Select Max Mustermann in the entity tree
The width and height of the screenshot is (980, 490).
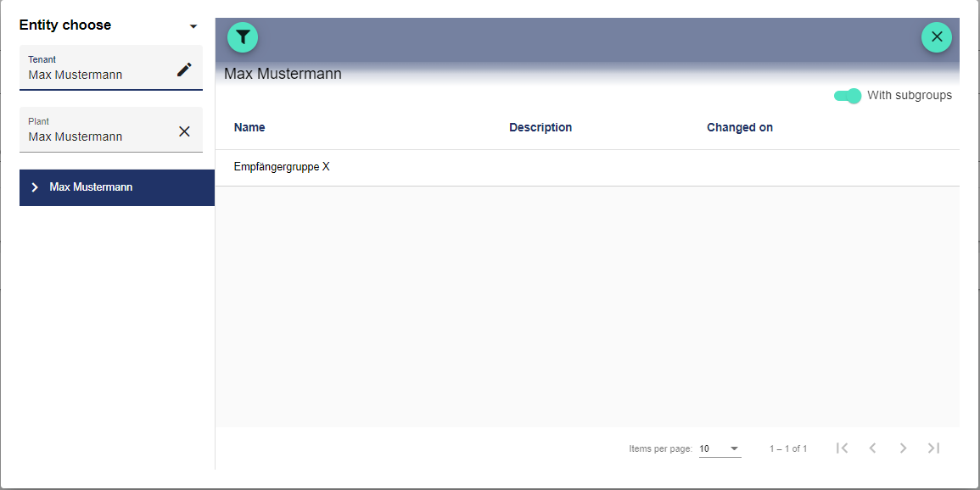[91, 187]
